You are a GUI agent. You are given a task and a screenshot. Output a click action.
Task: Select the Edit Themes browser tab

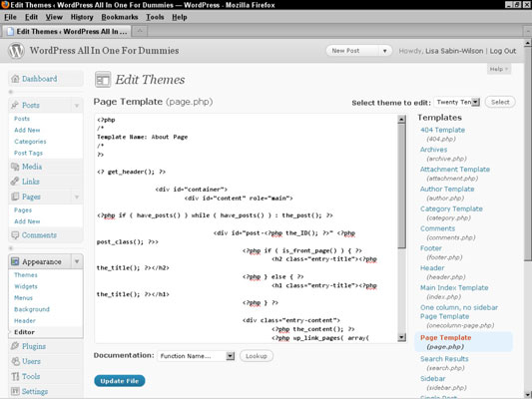click(67, 32)
